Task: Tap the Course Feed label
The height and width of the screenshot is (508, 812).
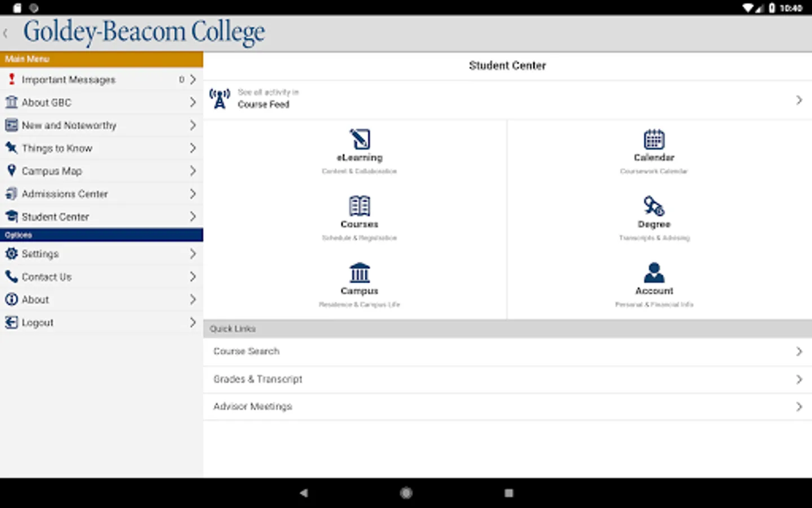Action: [x=263, y=104]
